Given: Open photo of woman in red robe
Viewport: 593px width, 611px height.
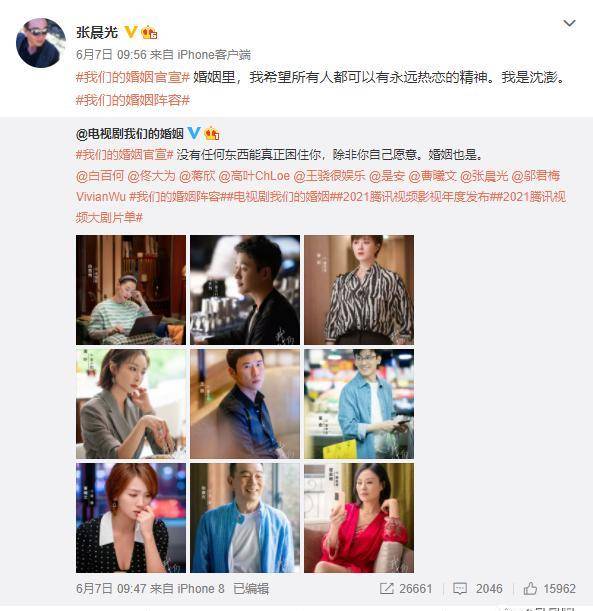Looking at the screenshot, I should click(x=359, y=518).
